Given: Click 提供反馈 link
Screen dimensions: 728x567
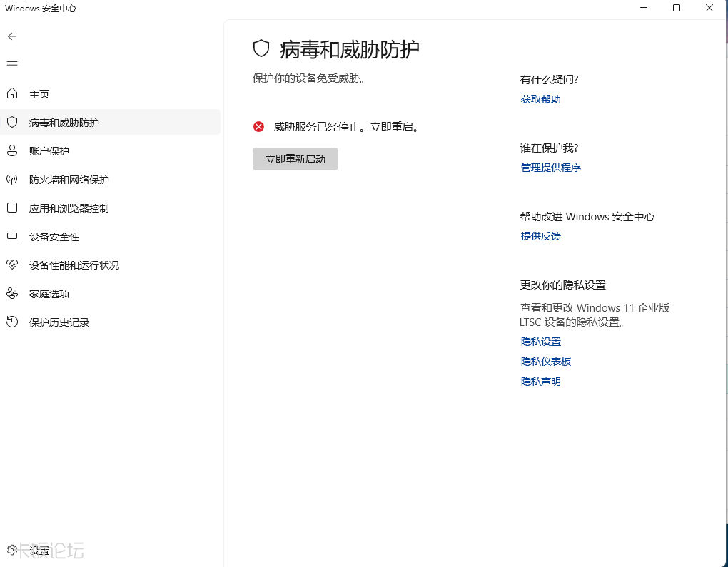Looking at the screenshot, I should pos(540,236).
